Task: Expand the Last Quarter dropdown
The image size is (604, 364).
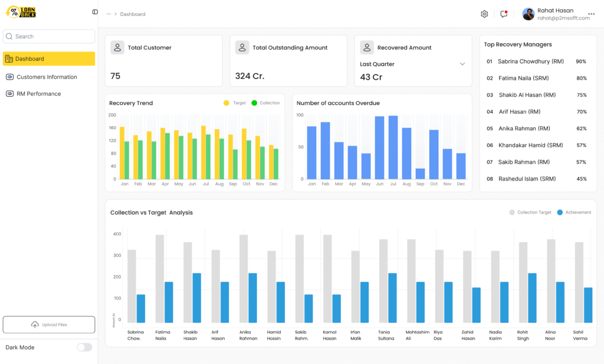Action: [x=462, y=64]
